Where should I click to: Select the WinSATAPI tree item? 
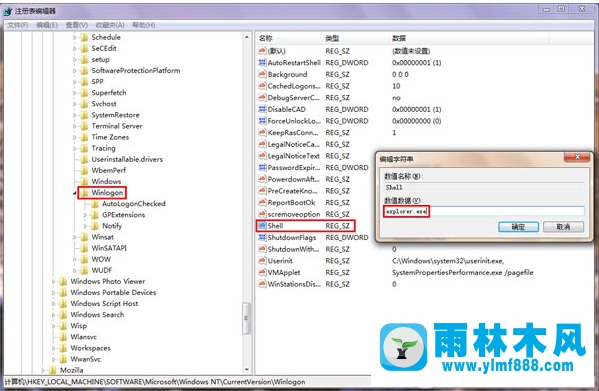pyautogui.click(x=109, y=248)
